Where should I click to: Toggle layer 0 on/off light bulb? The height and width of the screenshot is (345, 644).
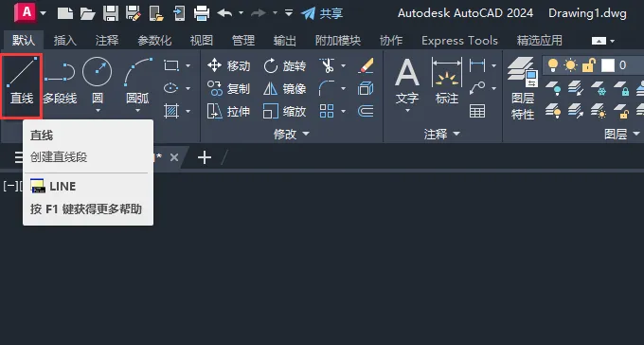click(553, 65)
